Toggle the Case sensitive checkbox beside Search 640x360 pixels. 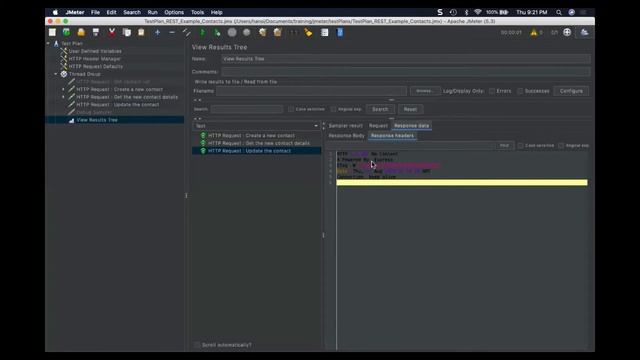tap(291, 109)
